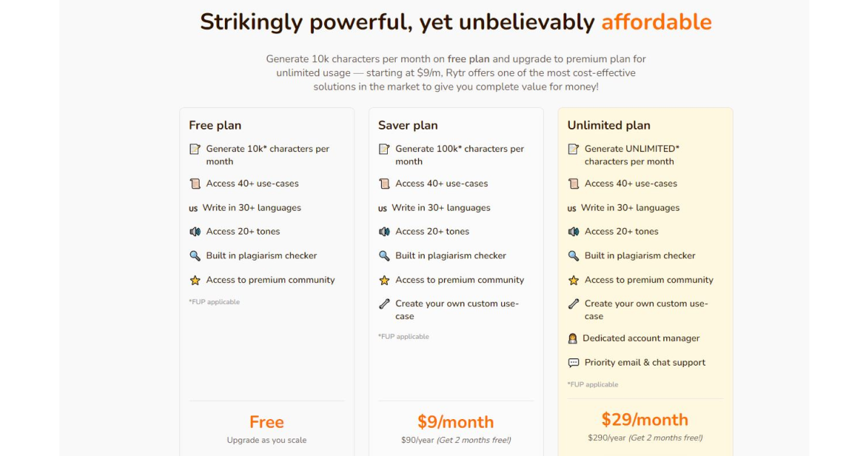Image resolution: width=868 pixels, height=456 pixels.
Task: Click the speaker icon in Free plan
Action: [195, 232]
